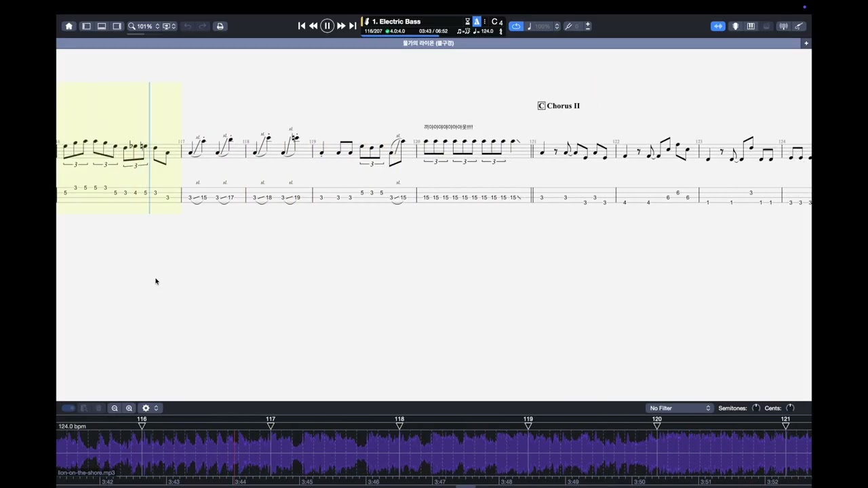Image resolution: width=868 pixels, height=488 pixels.
Task: Click the Chorus II section marker
Action: point(559,106)
